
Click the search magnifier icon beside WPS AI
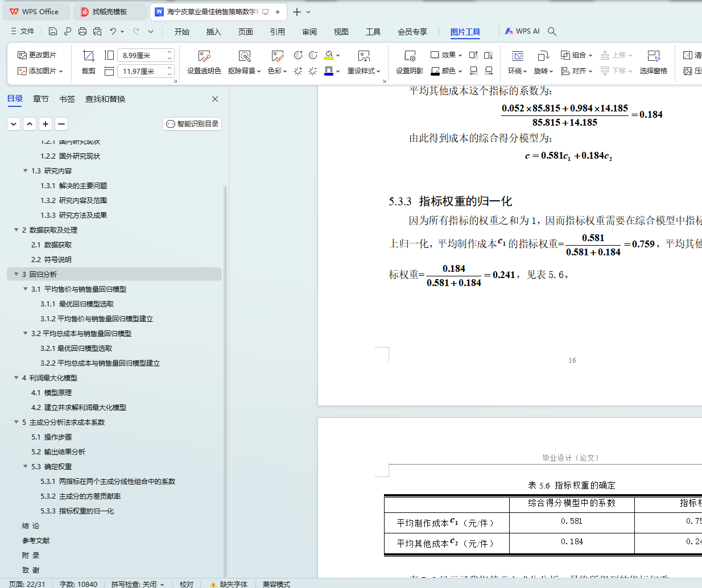552,31
